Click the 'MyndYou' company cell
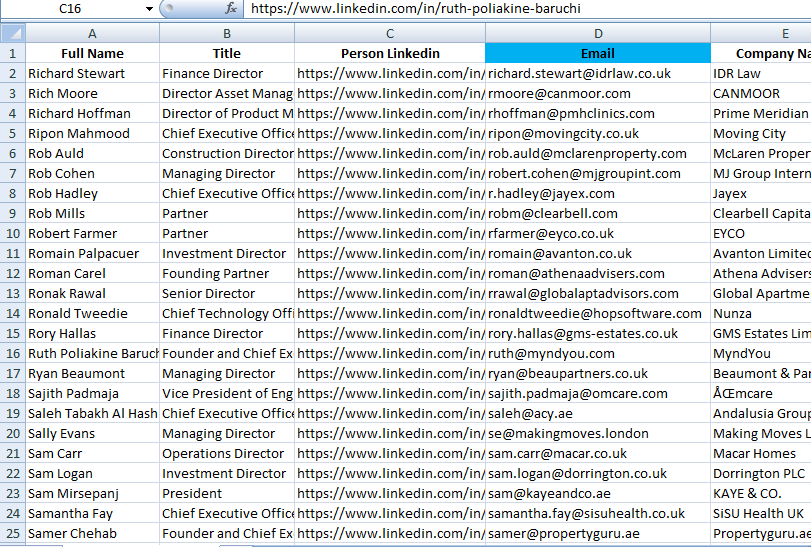811x547 pixels. coord(761,354)
